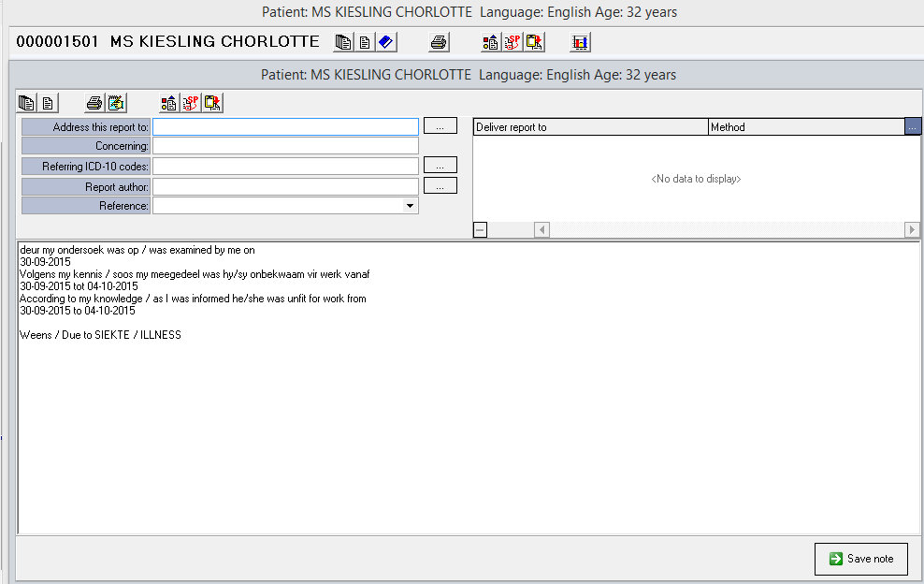
Task: Click the bar chart icon in top toolbar
Action: pyautogui.click(x=580, y=42)
